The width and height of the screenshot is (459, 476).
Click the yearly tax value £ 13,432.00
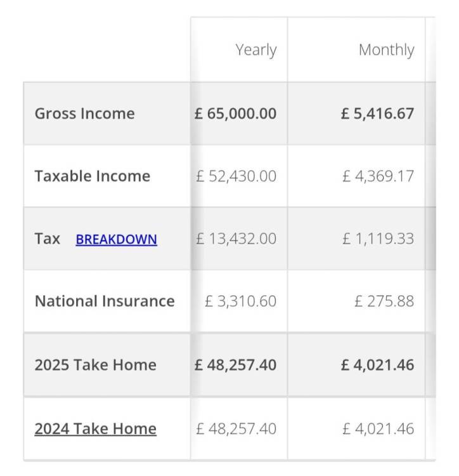coord(236,239)
